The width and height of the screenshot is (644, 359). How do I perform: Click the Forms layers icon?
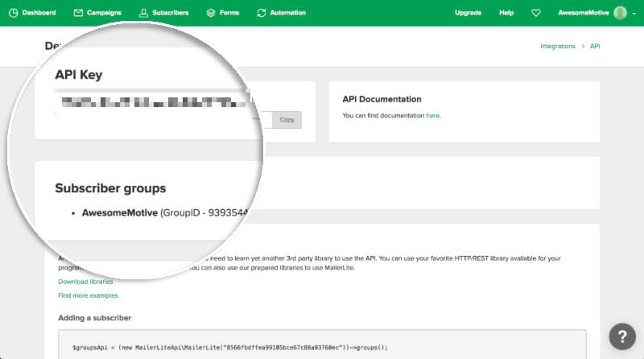click(211, 13)
